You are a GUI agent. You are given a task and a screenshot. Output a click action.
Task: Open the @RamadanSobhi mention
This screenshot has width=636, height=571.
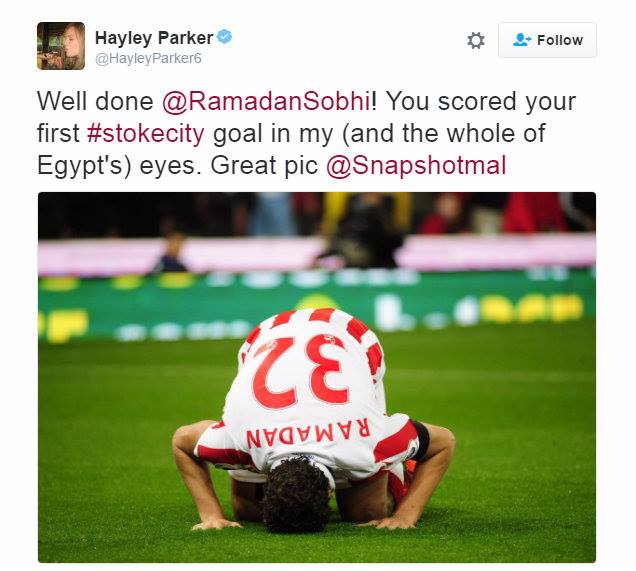(266, 101)
